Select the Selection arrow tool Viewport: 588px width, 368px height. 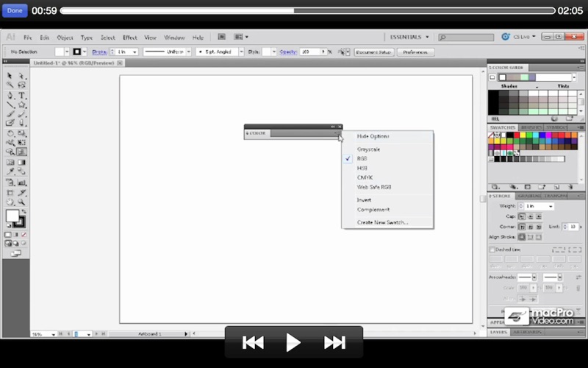[x=10, y=76]
